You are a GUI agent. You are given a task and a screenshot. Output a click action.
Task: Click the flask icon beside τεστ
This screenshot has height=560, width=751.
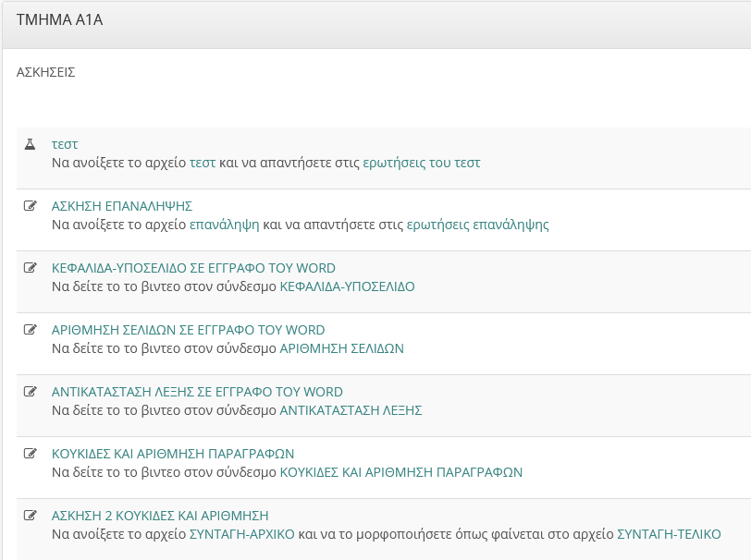(30, 144)
